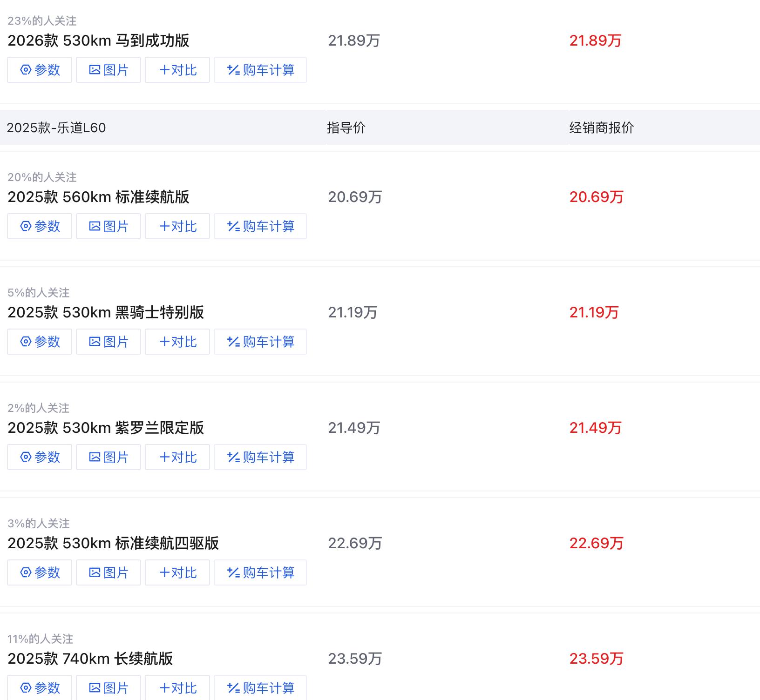
Task: Click the red 21.89万 dealer price
Action: click(x=595, y=40)
